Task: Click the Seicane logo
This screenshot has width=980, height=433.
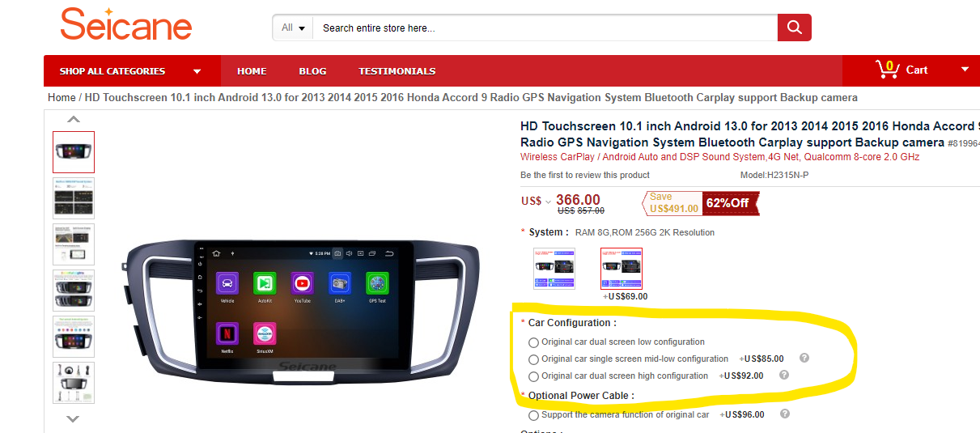Action: (x=126, y=24)
